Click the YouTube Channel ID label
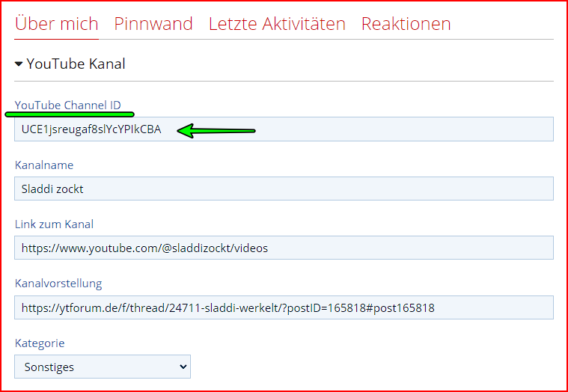 click(67, 105)
